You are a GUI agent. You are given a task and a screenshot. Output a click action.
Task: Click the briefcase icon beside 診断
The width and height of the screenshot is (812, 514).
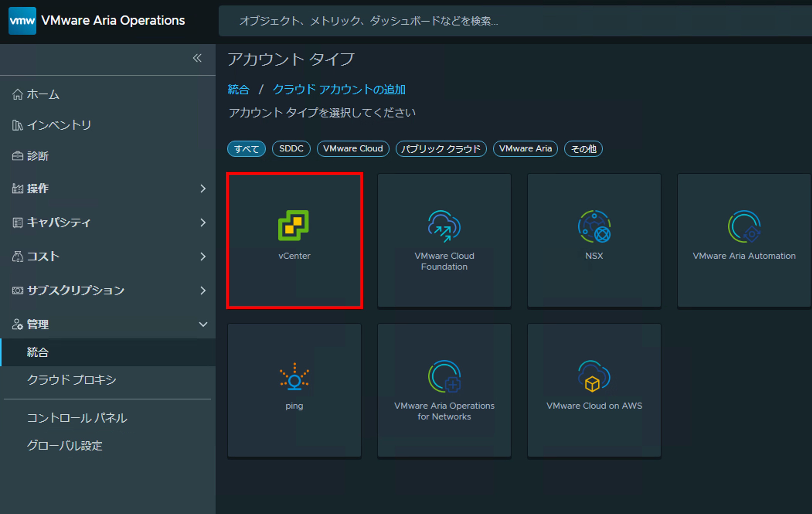coord(18,156)
